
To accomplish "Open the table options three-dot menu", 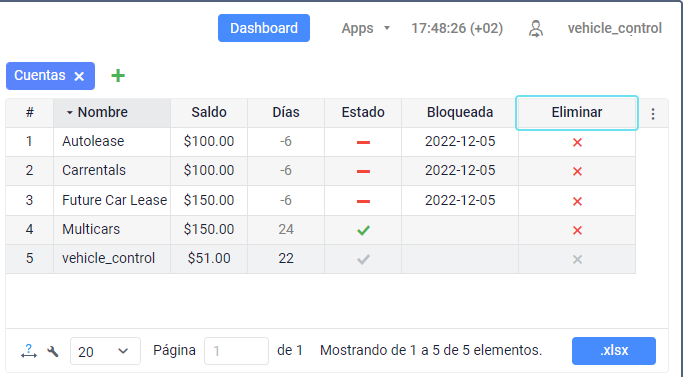I will 653,114.
